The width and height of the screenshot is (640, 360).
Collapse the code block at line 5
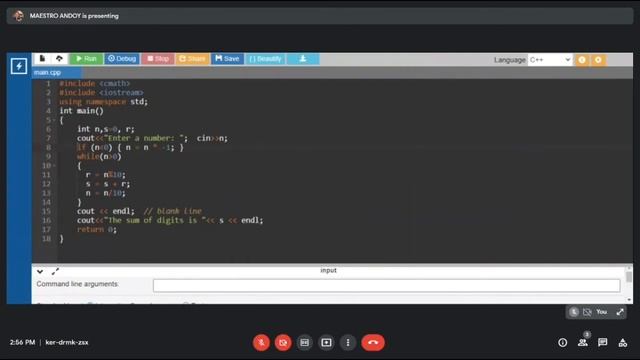coord(54,120)
